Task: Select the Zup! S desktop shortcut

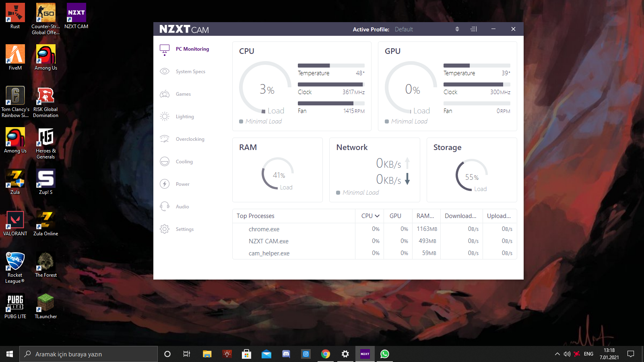Action: pyautogui.click(x=46, y=182)
